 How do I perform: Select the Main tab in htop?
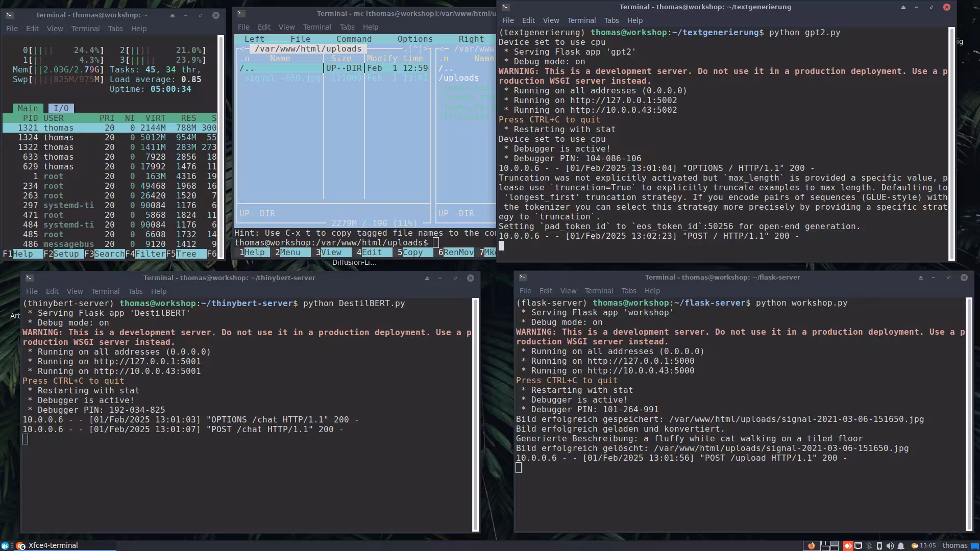pos(28,108)
